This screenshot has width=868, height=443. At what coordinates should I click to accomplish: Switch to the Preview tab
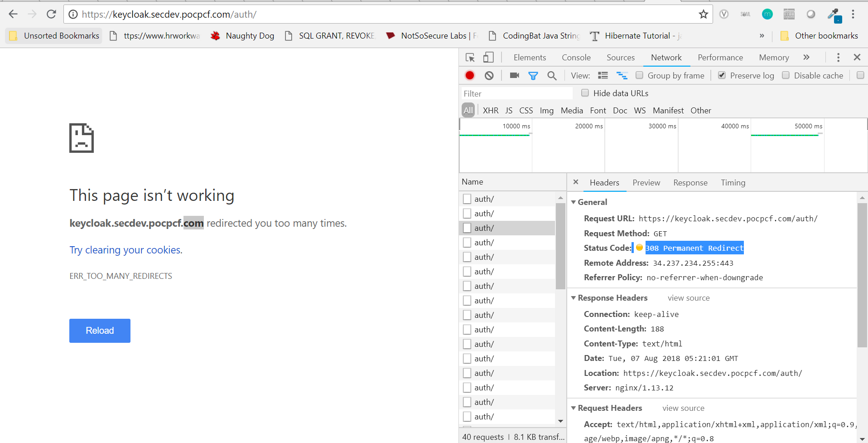(x=646, y=182)
